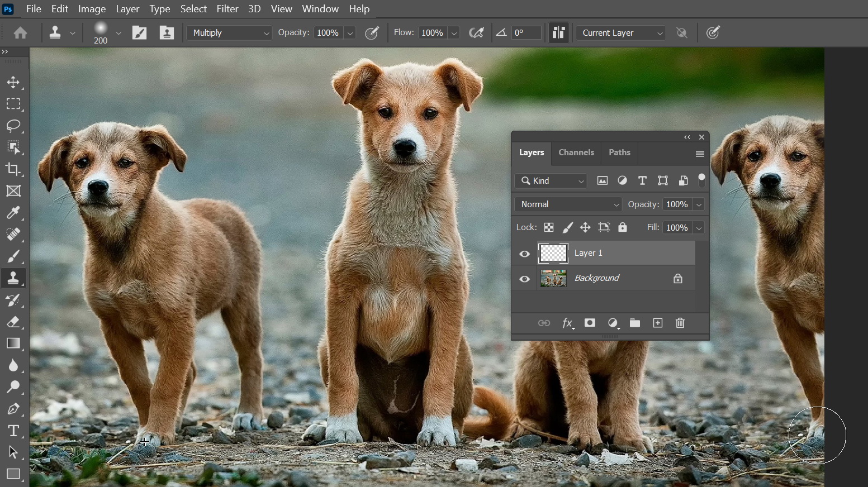The image size is (868, 487).
Task: Select the Eraser tool
Action: click(14, 322)
